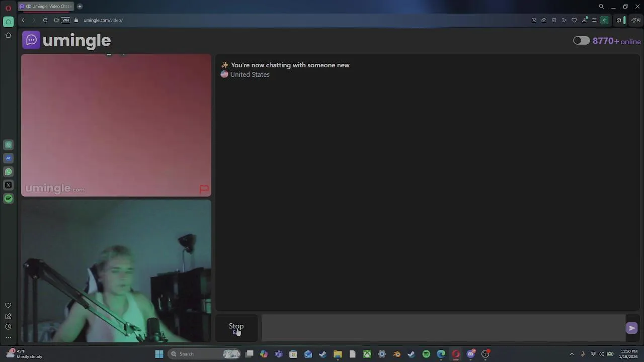Open the Opera search tabs magnifier
The width and height of the screenshot is (644, 362).
(601, 7)
